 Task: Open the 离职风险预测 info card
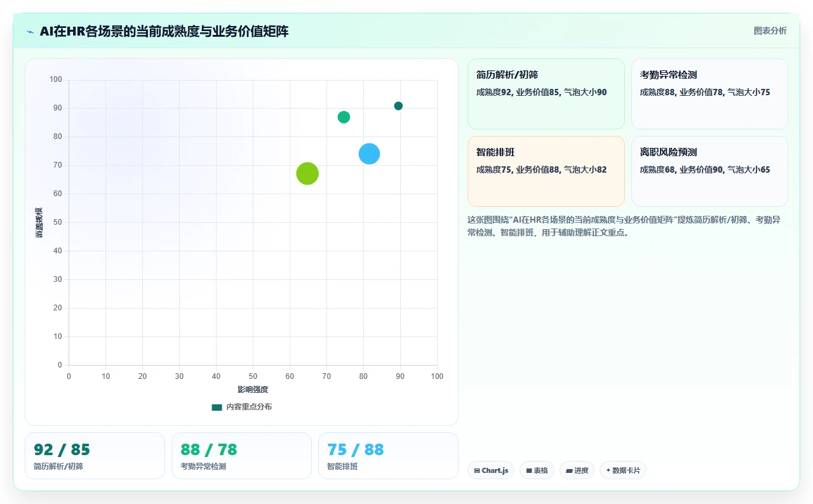tap(709, 171)
